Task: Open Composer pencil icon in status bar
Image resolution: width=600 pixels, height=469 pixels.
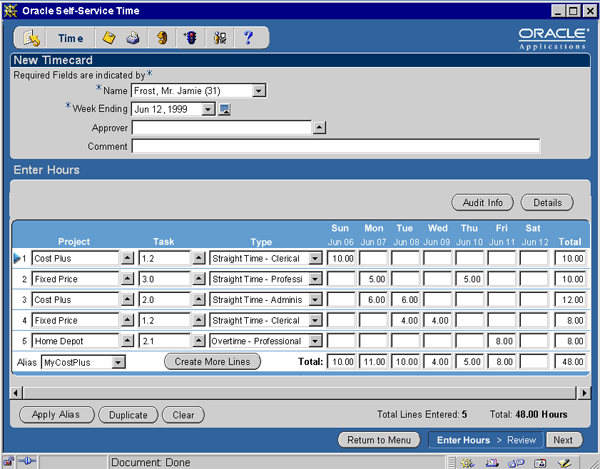Action: click(564, 462)
